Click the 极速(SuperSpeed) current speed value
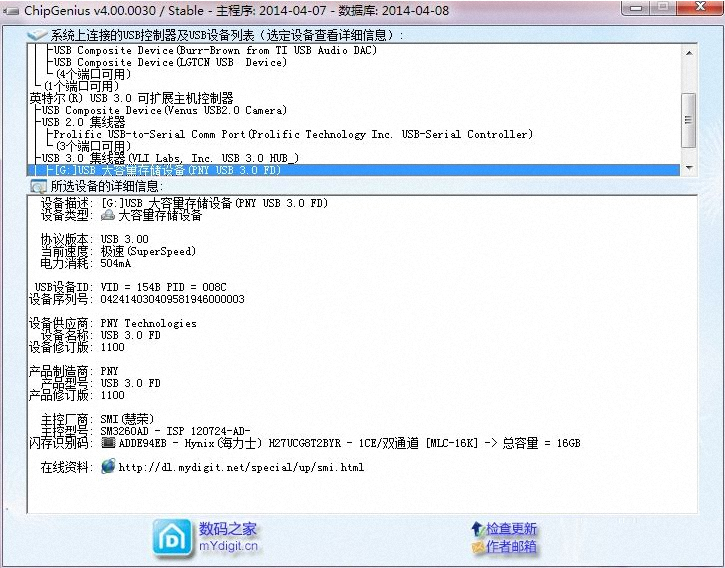The image size is (725, 568). 148,251
